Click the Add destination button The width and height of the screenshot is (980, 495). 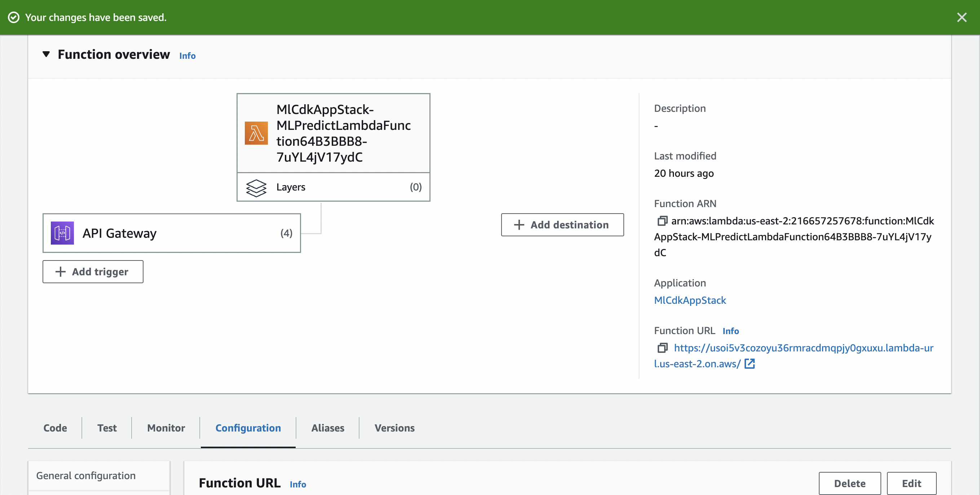(562, 225)
